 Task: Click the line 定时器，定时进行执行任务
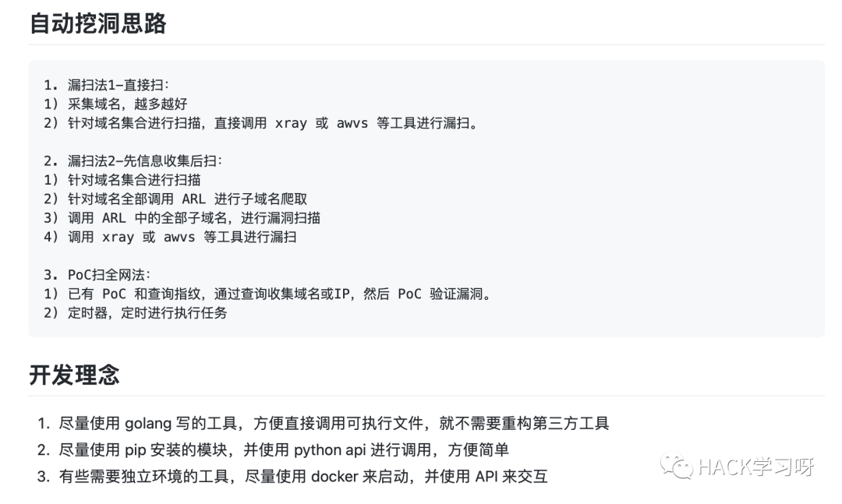tap(136, 313)
